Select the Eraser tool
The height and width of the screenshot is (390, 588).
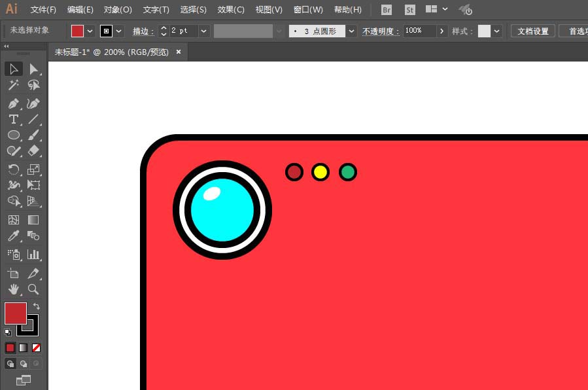(33, 151)
